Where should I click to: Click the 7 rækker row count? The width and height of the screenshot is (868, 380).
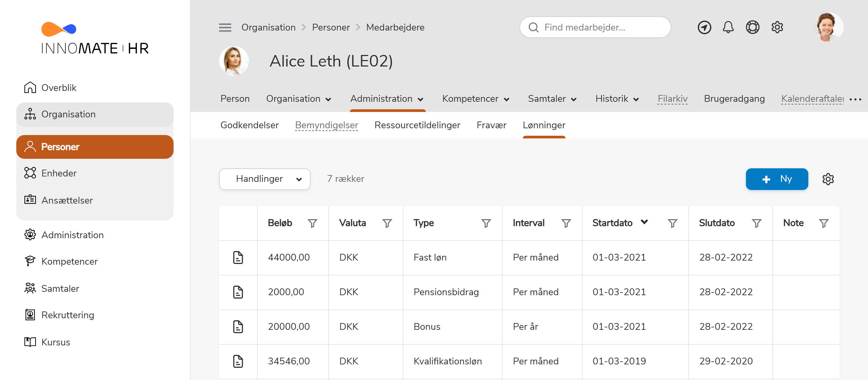(346, 179)
